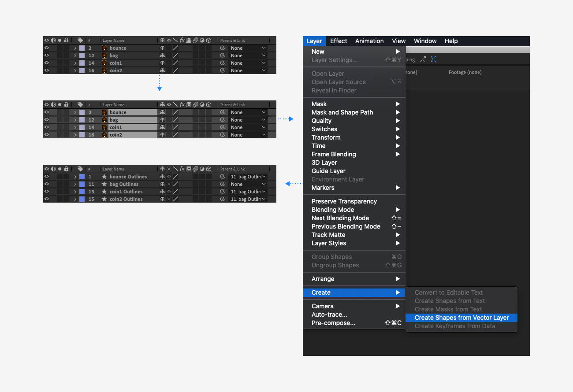Click the fx header icon in the Outlines panel

pos(182,169)
